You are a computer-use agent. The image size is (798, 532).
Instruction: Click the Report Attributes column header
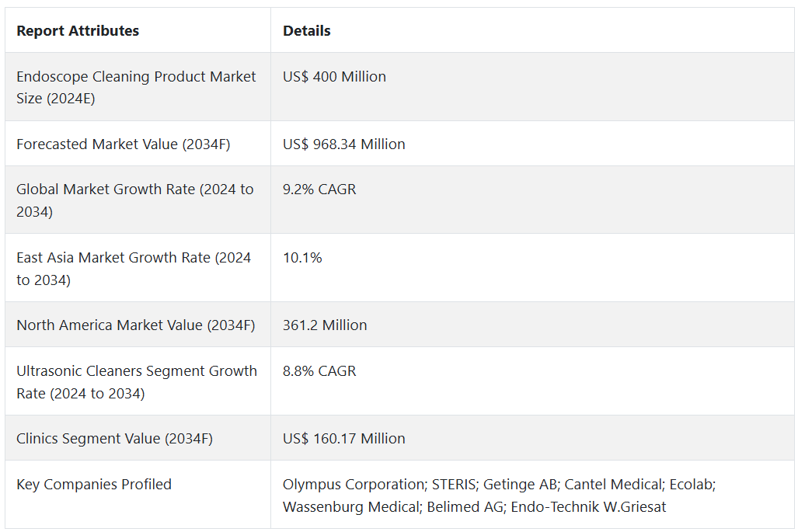click(x=78, y=31)
